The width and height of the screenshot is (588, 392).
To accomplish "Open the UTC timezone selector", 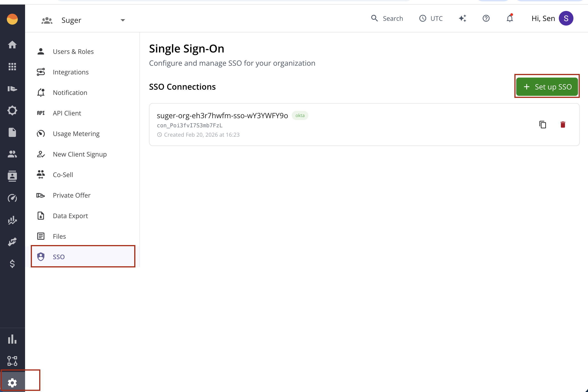I will tap(431, 18).
